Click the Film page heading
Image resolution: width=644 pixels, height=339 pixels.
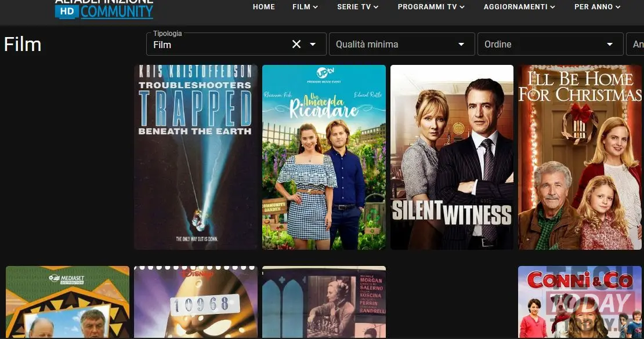(x=23, y=44)
